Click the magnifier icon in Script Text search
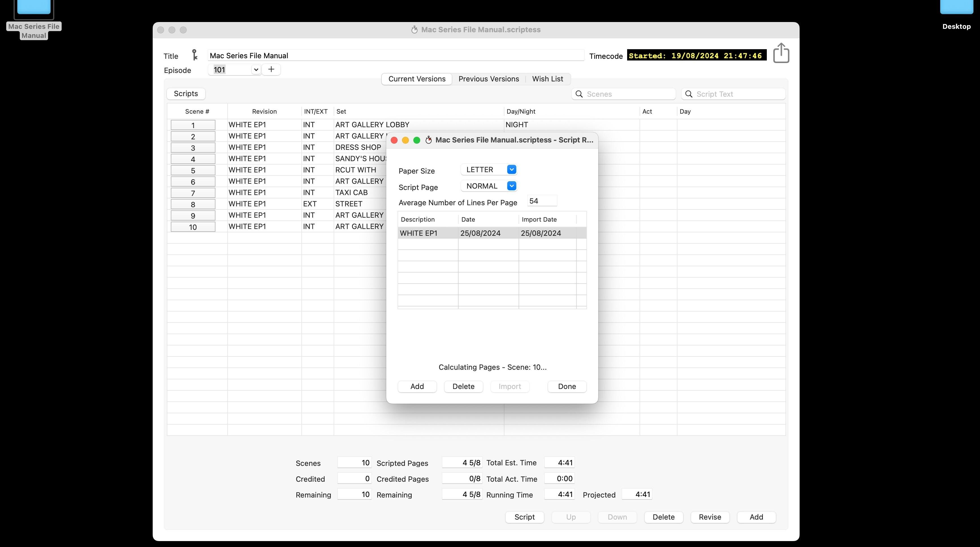The image size is (980, 547). pos(688,94)
